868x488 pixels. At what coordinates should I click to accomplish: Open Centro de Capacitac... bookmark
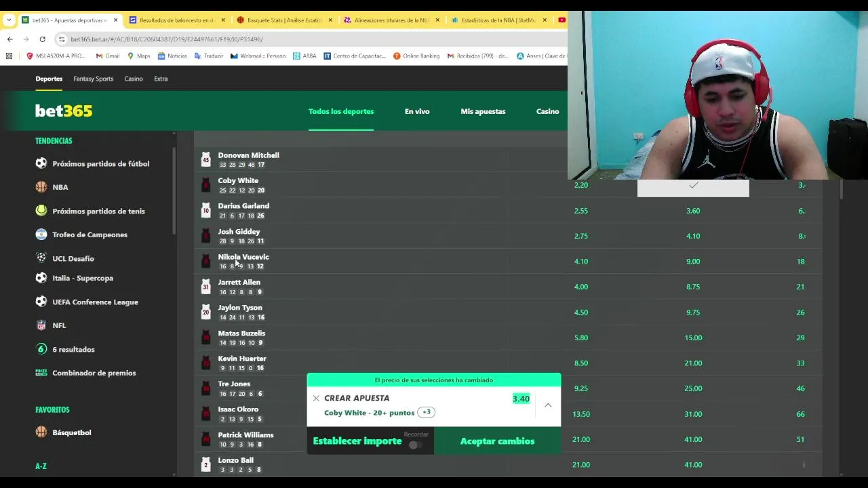tap(355, 56)
